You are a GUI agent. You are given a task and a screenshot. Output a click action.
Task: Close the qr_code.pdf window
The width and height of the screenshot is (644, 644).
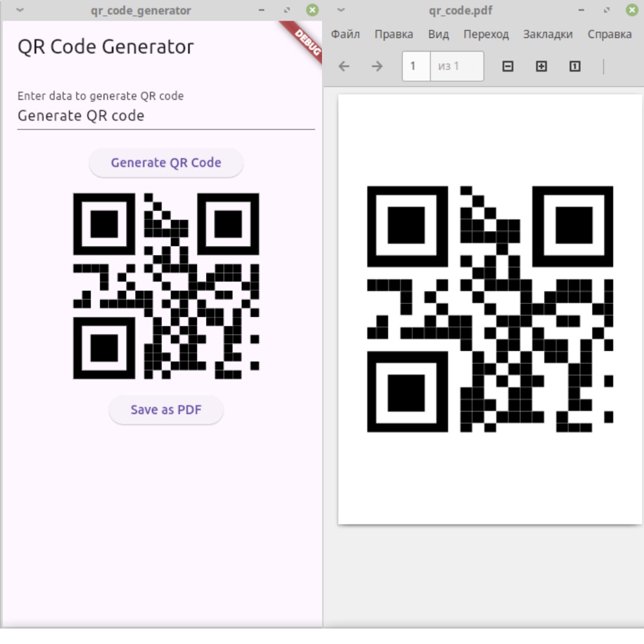point(632,10)
